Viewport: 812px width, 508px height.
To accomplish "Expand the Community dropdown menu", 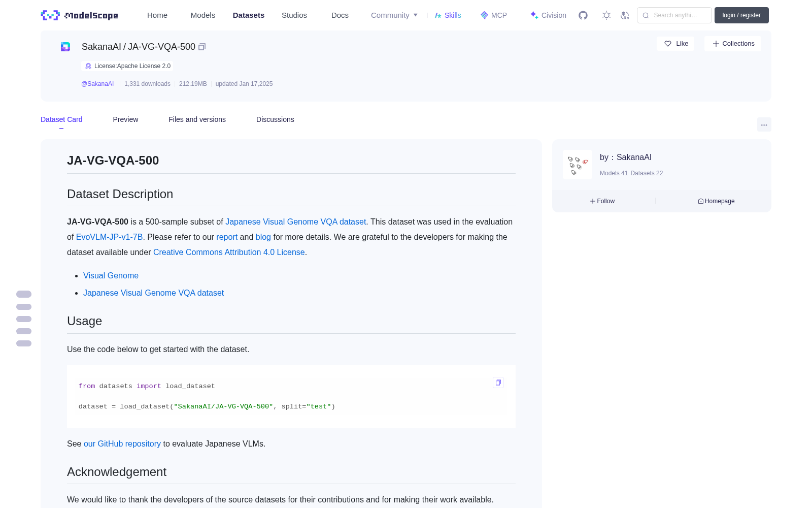I will [x=394, y=15].
